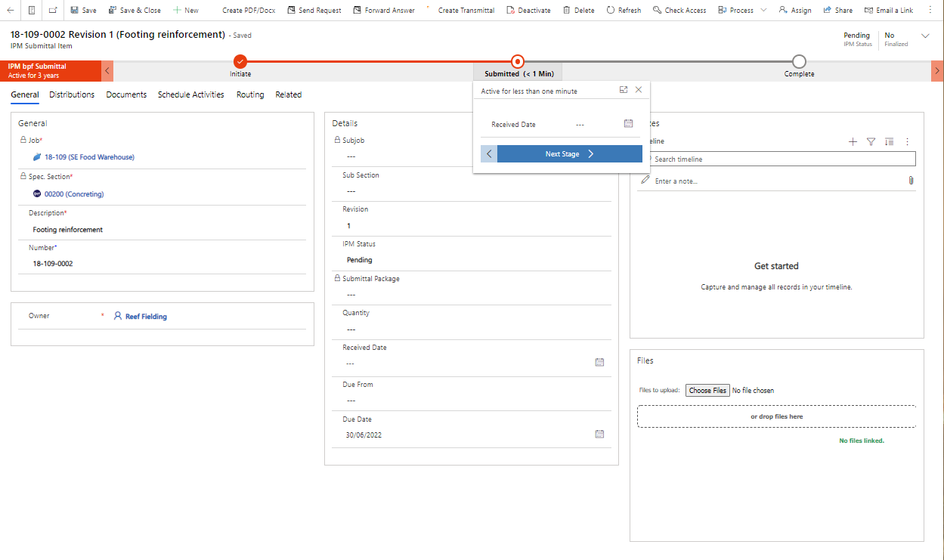944x560 pixels.
Task: Create a new timeline record with the plus icon
Action: pos(853,141)
